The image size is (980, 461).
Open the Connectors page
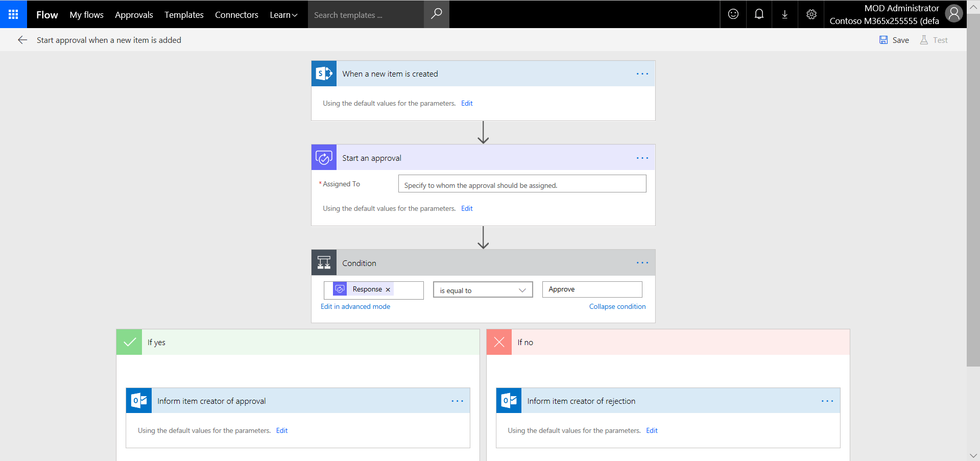tap(236, 15)
